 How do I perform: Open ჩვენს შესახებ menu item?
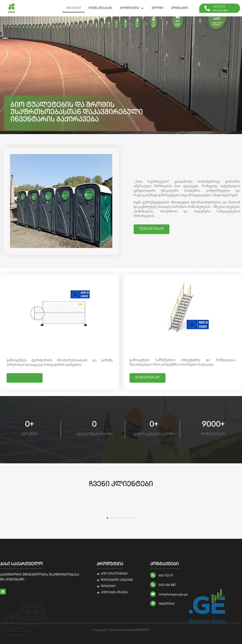(100, 8)
